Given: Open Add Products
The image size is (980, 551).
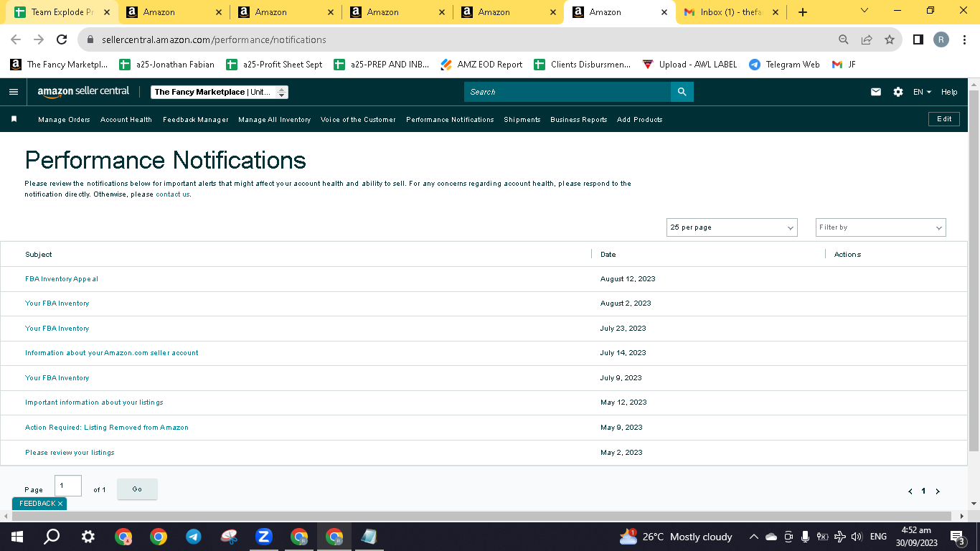Looking at the screenshot, I should tap(639, 120).
